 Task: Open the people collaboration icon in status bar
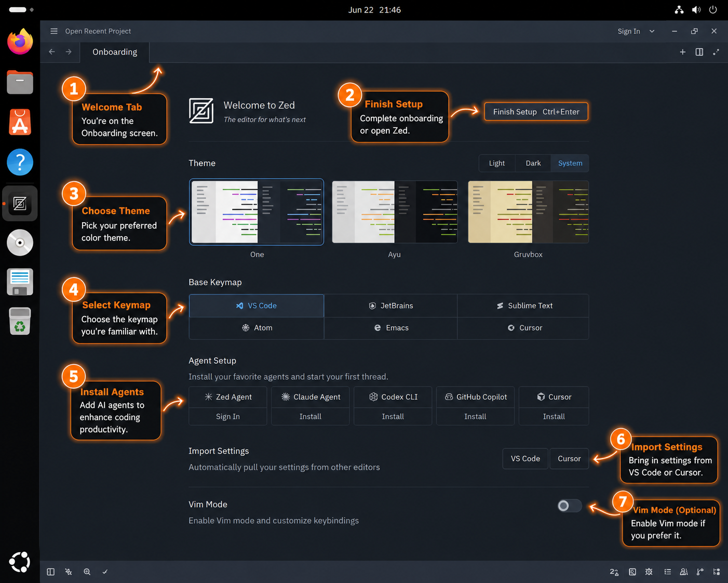(x=684, y=572)
